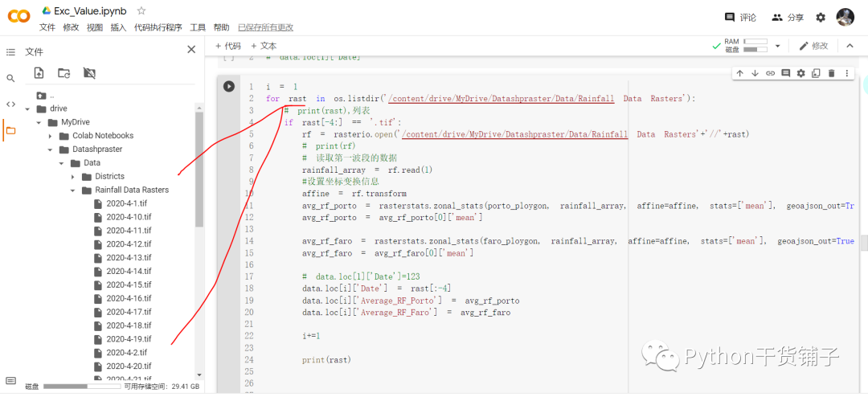Collapse the drive folder
The height and width of the screenshot is (397, 868).
coord(27,108)
